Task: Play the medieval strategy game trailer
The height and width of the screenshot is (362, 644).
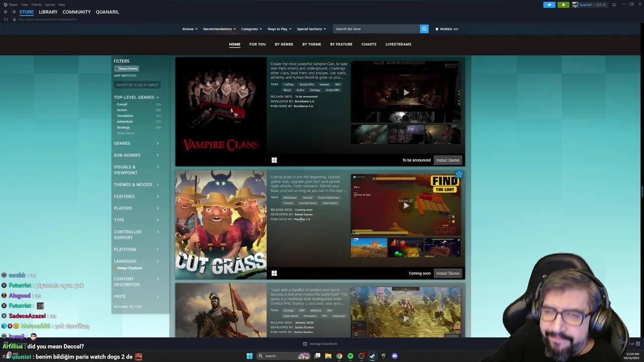Action: point(406,318)
